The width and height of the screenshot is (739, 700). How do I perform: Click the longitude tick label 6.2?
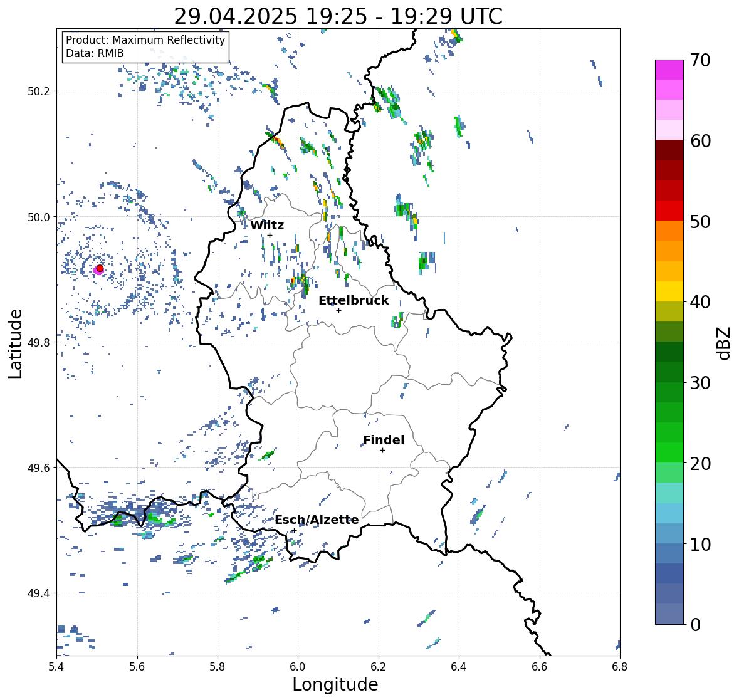pyautogui.click(x=379, y=666)
